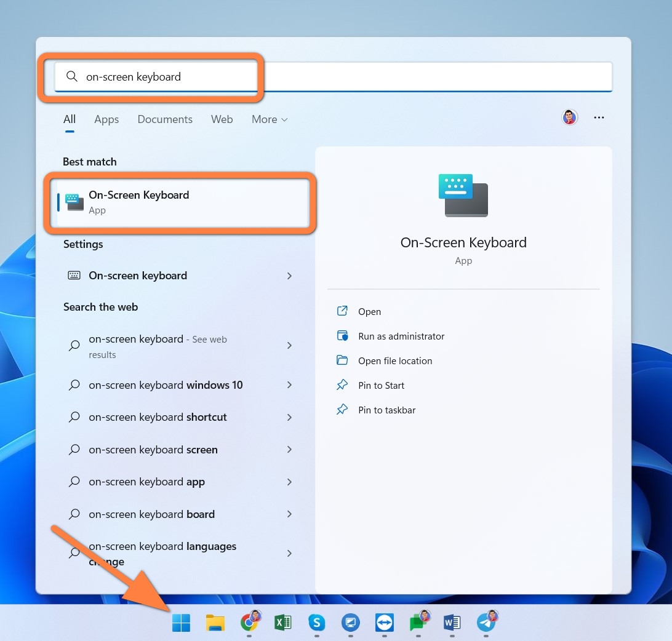The height and width of the screenshot is (641, 672).
Task: Open Google Chrome from the taskbar
Action: click(x=249, y=622)
